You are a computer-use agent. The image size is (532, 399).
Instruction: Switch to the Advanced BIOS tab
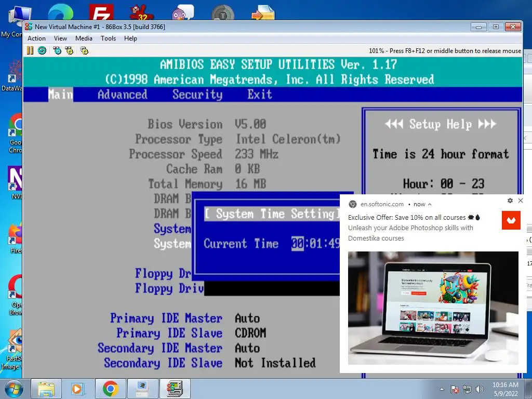(123, 95)
